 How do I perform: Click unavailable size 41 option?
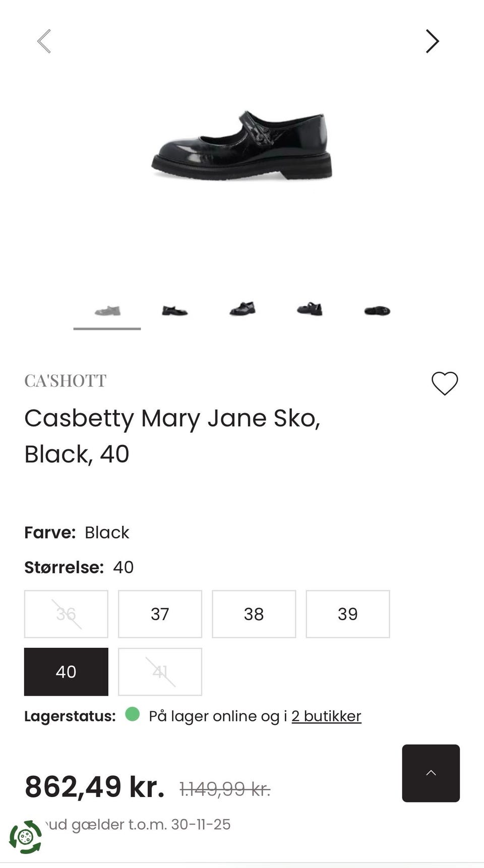[x=160, y=672]
